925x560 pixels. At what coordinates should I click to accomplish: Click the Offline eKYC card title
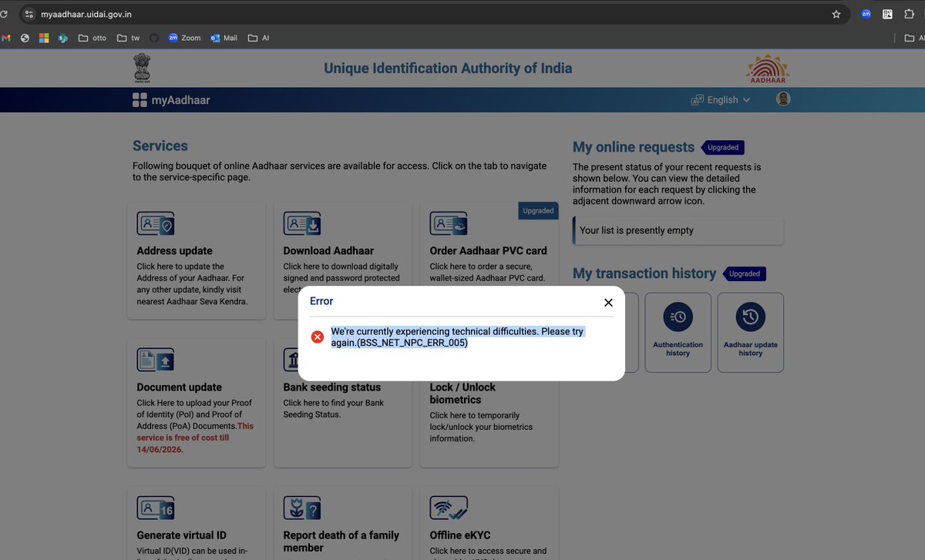click(460, 535)
